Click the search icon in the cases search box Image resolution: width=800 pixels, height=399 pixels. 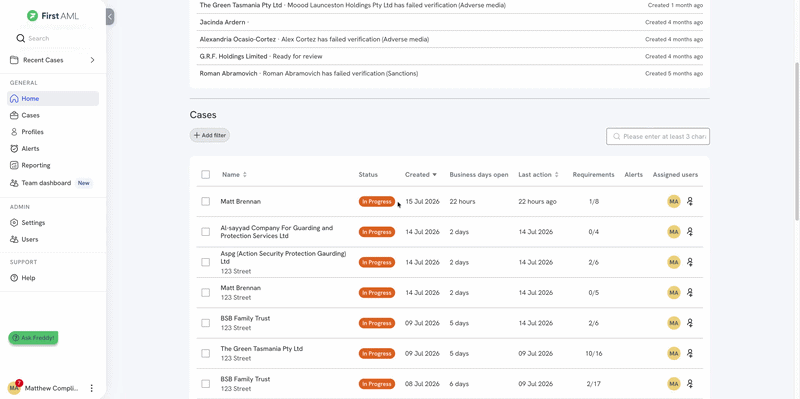[617, 137]
